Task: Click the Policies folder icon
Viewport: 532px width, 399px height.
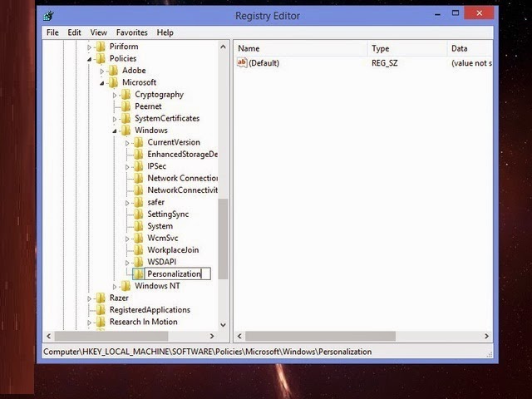Action: click(101, 58)
